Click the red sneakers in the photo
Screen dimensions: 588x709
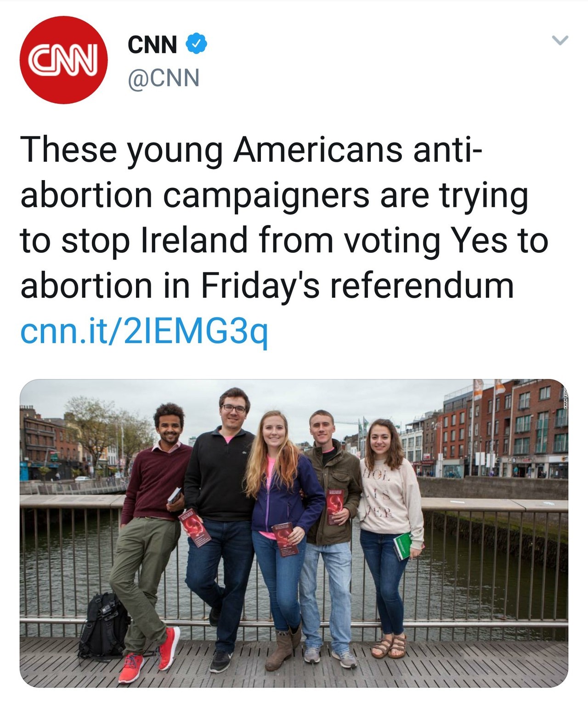[169, 648]
